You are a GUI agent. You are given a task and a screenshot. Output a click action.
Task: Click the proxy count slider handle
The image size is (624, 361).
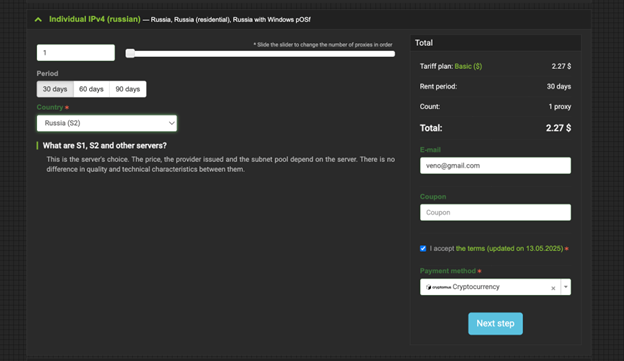point(130,53)
